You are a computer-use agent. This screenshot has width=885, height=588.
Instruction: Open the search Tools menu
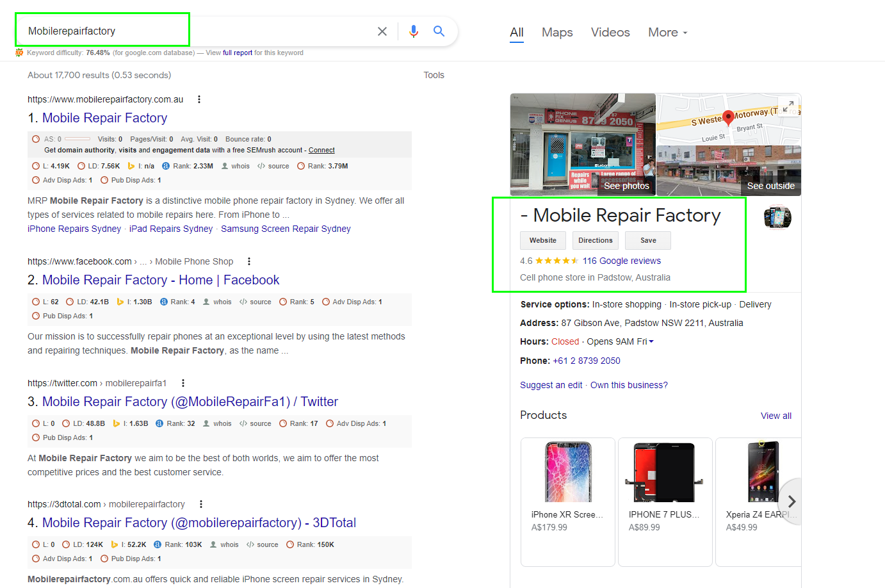[x=434, y=75]
